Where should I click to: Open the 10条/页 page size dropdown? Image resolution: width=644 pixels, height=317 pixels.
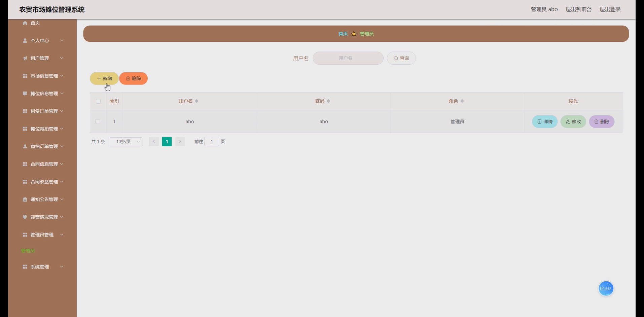[x=126, y=142]
